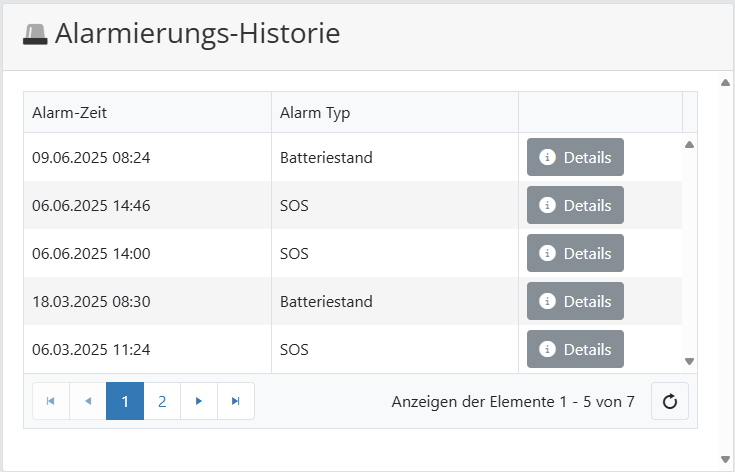This screenshot has width=735, height=472.
Task: Go to the next page arrow
Action: (199, 401)
